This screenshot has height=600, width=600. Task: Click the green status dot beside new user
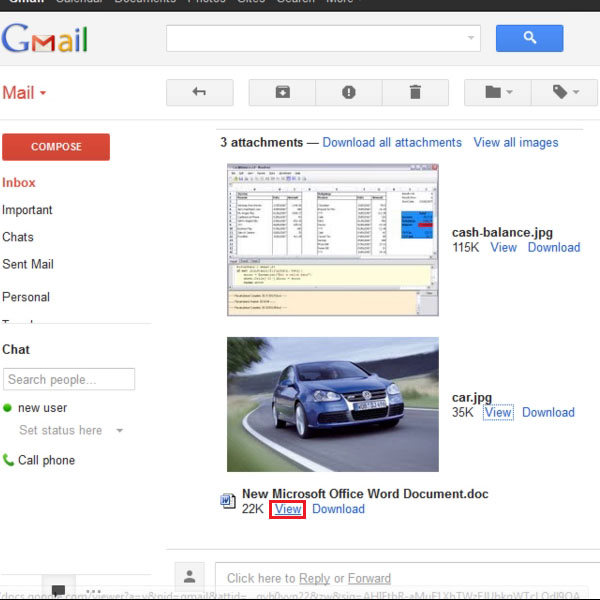(7, 408)
